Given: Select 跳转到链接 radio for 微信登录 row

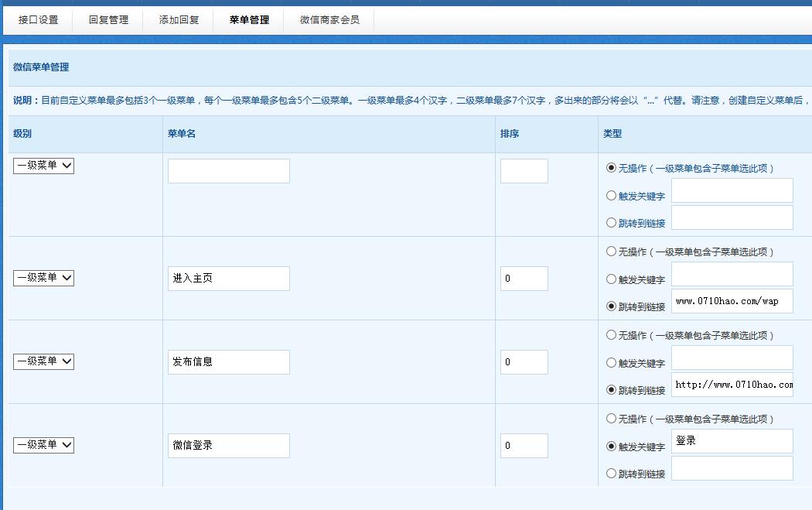Looking at the screenshot, I should (x=612, y=474).
